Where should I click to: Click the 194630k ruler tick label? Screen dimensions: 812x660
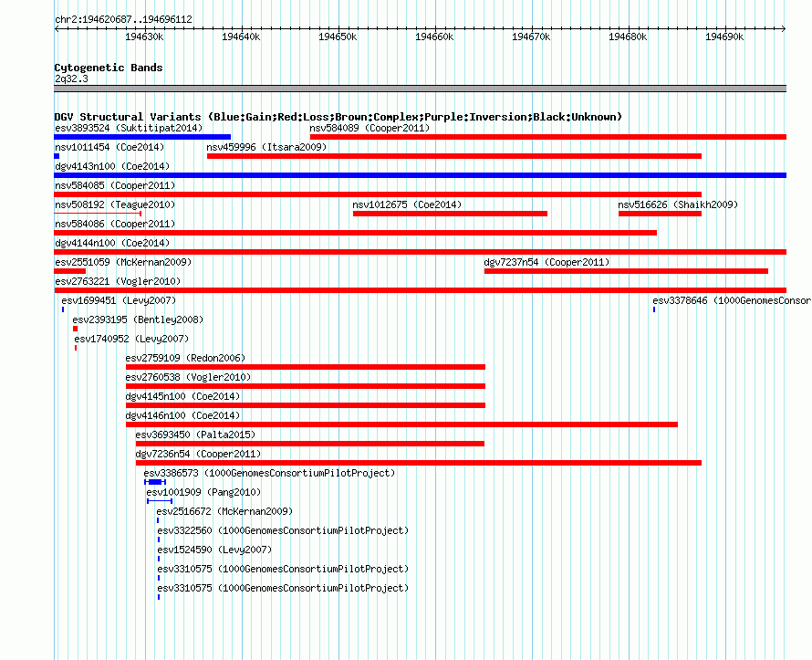(x=144, y=37)
